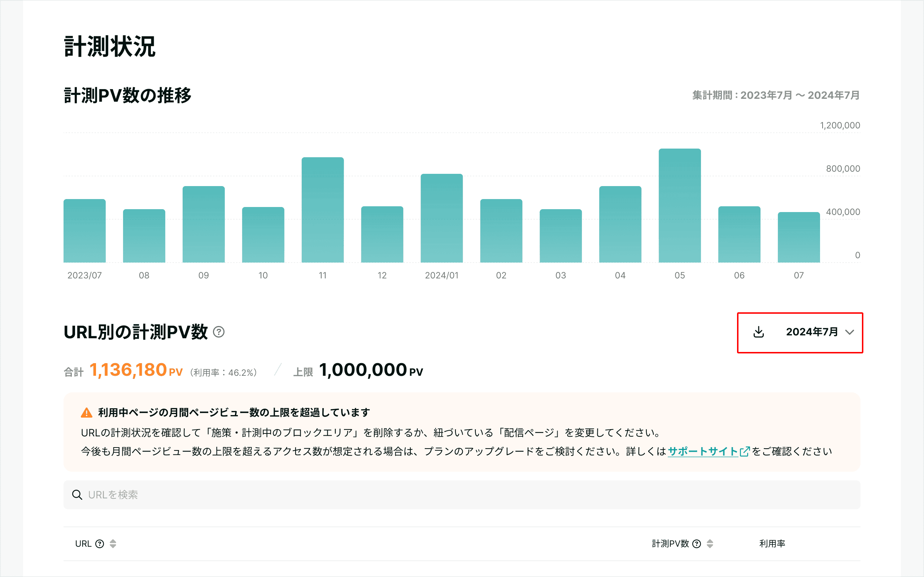The width and height of the screenshot is (924, 577).
Task: Focus the URLを検索 search field
Action: click(458, 495)
